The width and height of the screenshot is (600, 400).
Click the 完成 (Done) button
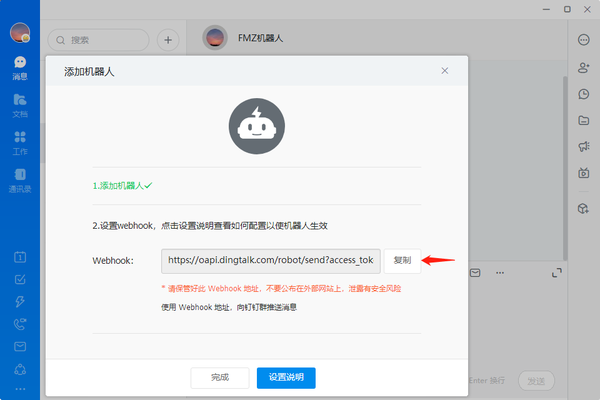pos(220,377)
